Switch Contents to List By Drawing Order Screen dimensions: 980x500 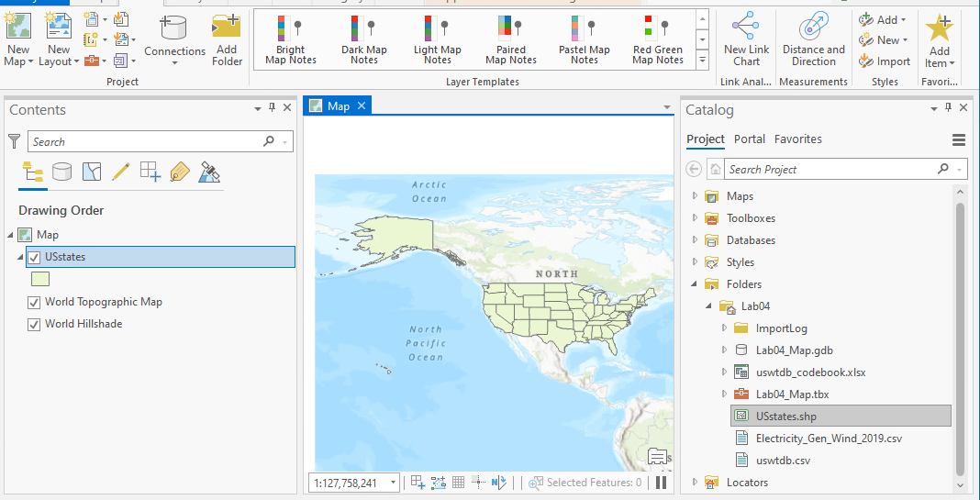pyautogui.click(x=32, y=172)
